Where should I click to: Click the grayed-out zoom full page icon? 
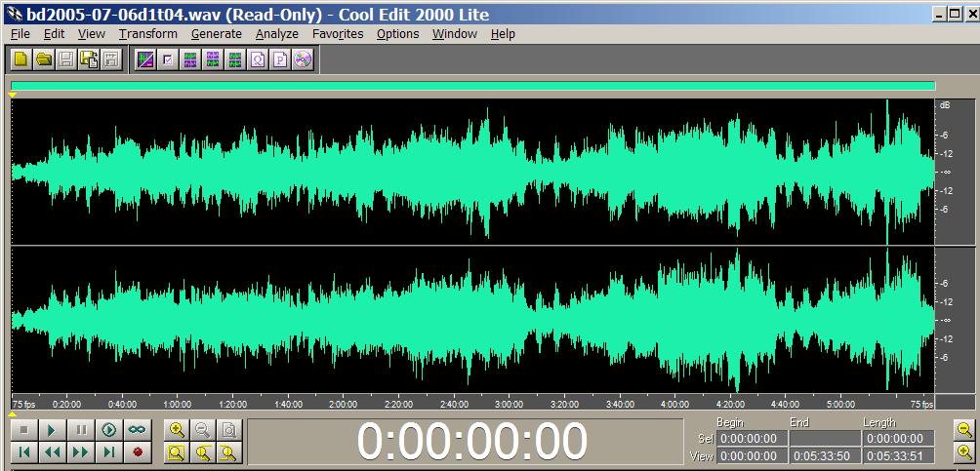[229, 430]
